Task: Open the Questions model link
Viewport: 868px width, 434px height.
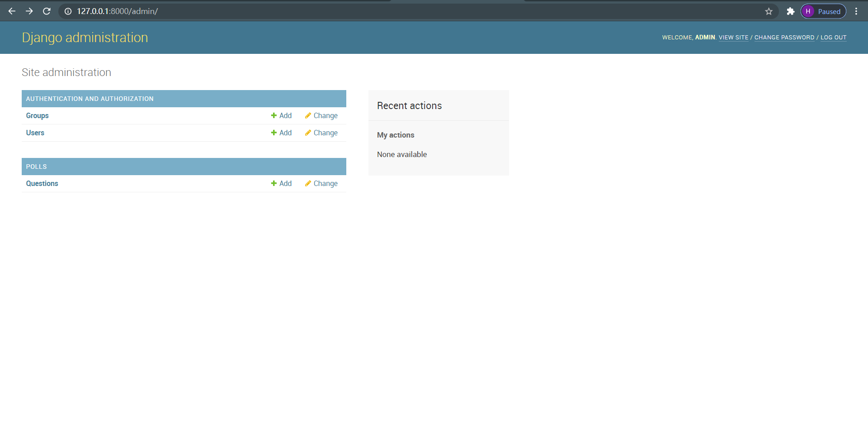Action: point(42,184)
